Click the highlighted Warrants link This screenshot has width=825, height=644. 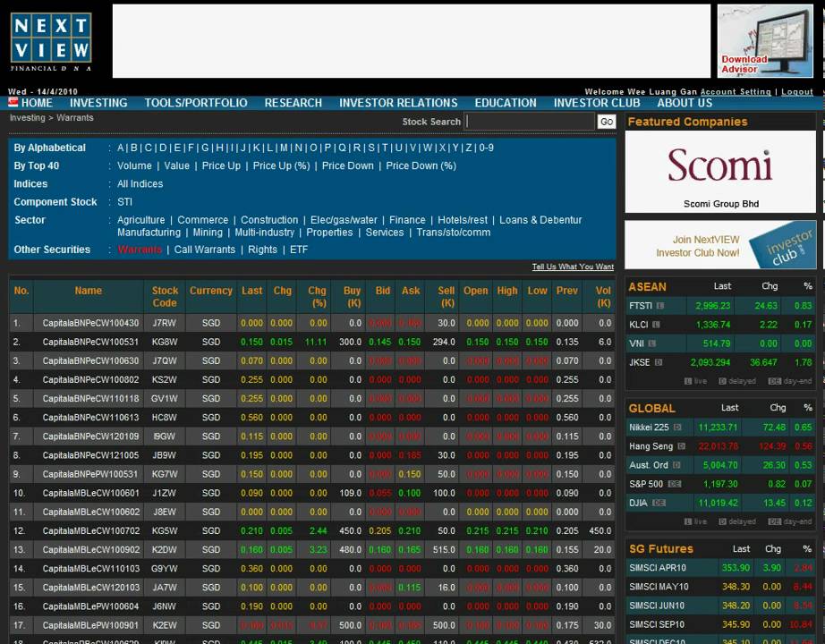coord(140,250)
